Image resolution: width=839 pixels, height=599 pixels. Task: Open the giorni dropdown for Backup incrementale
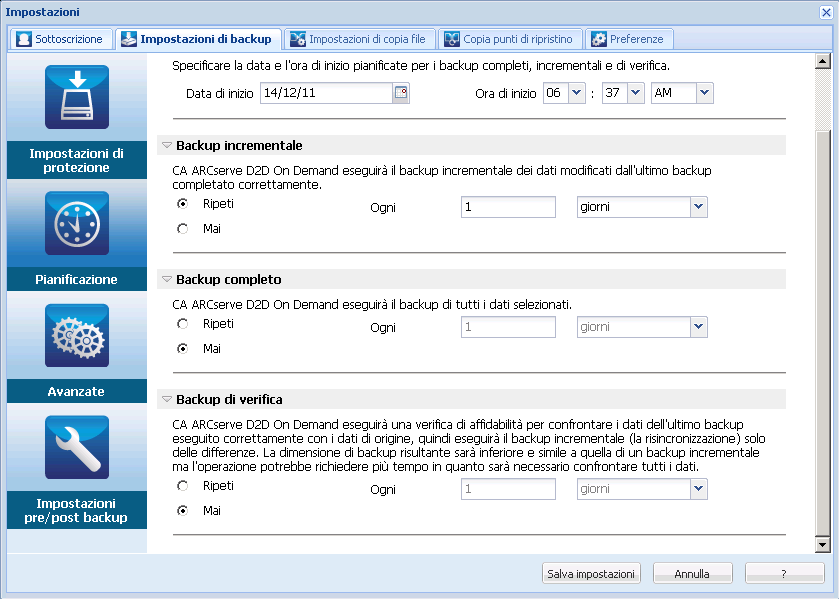pos(698,207)
